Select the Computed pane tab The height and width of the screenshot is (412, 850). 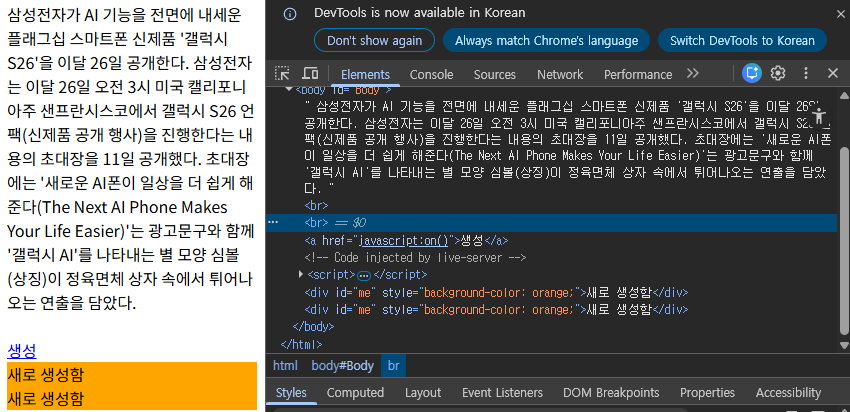355,392
